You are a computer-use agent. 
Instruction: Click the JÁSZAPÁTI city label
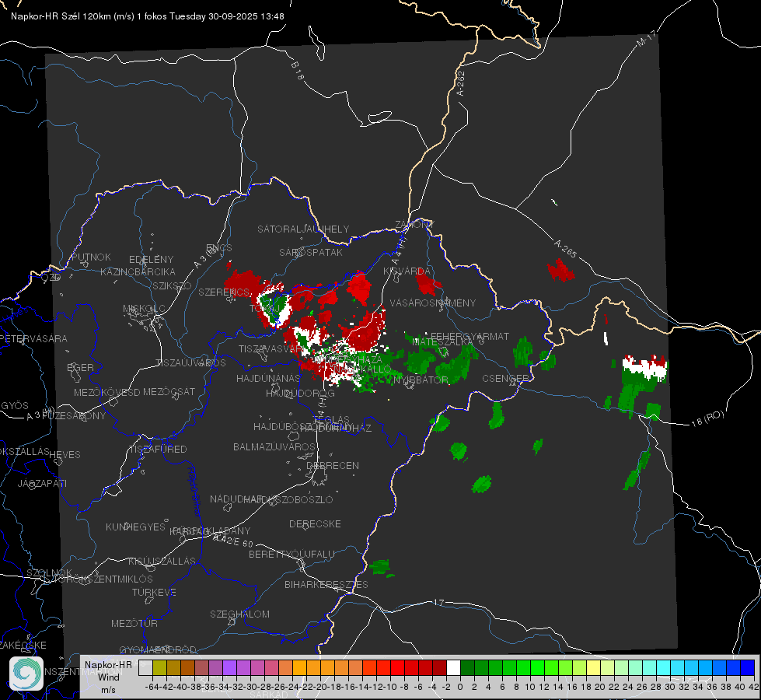click(42, 483)
